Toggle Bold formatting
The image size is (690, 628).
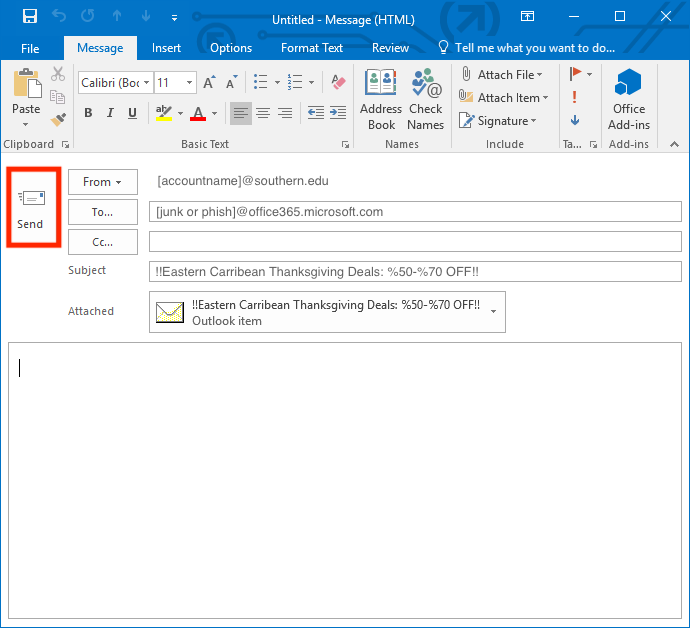[88, 113]
